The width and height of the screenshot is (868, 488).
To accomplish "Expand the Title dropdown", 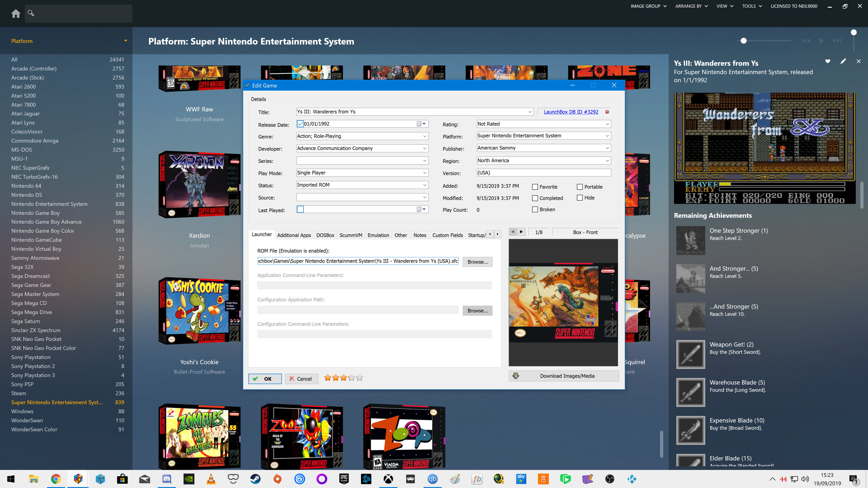I will 530,112.
